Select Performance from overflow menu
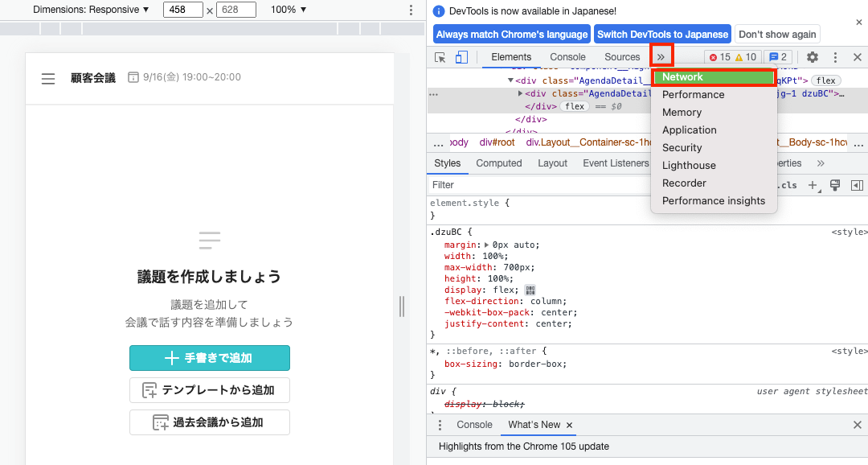Screen dimensions: 868x465 click(714, 95)
